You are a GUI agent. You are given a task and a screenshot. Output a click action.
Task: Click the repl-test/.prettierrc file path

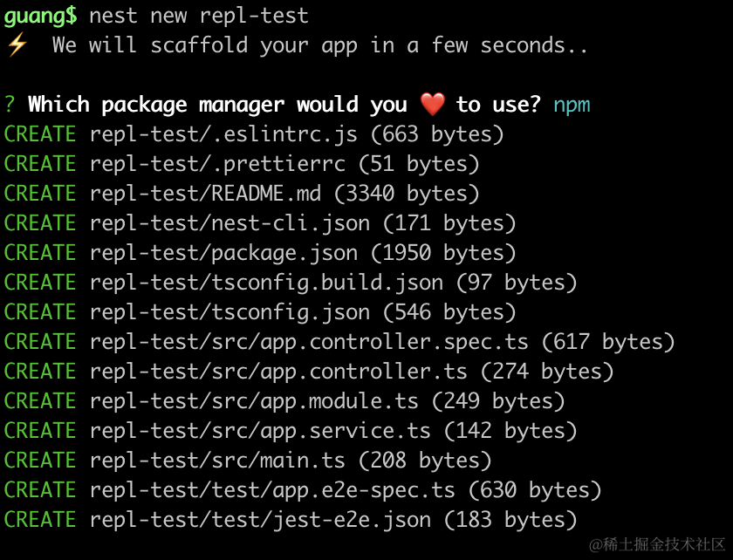click(x=217, y=164)
